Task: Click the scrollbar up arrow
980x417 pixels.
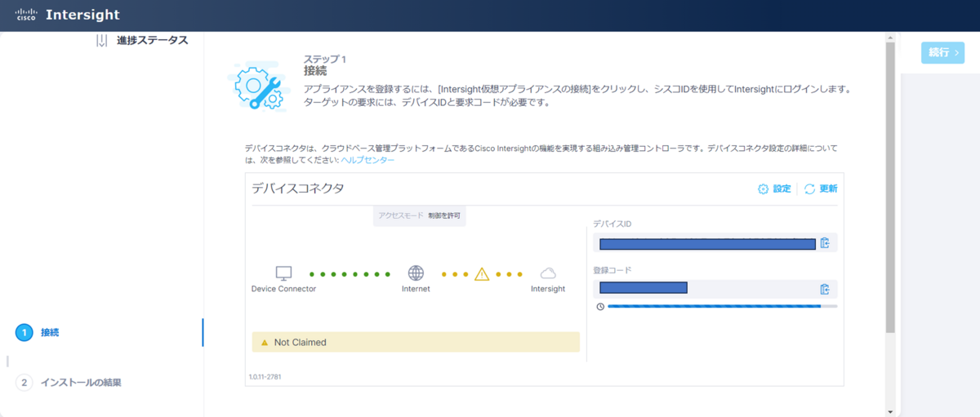Action: click(x=890, y=37)
